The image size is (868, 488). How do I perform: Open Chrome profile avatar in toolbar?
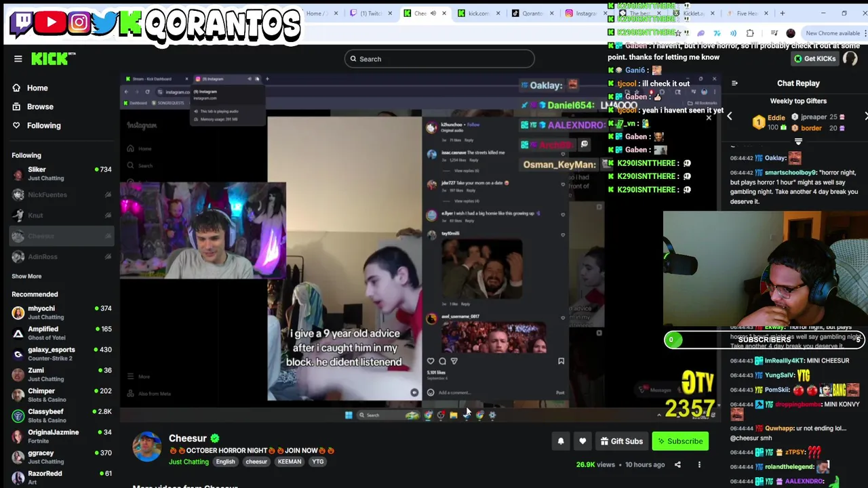coord(791,33)
